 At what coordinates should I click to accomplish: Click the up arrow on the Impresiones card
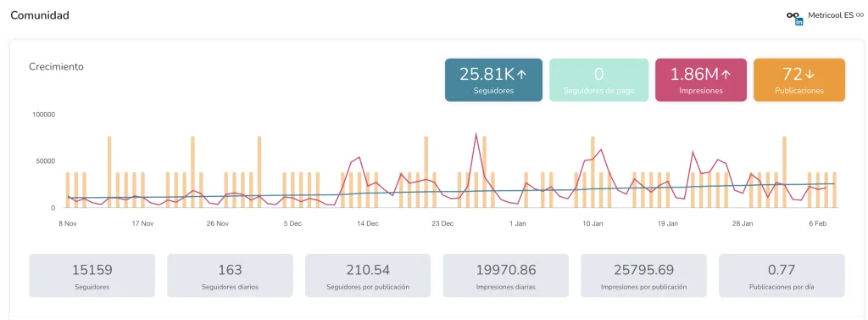click(x=726, y=75)
